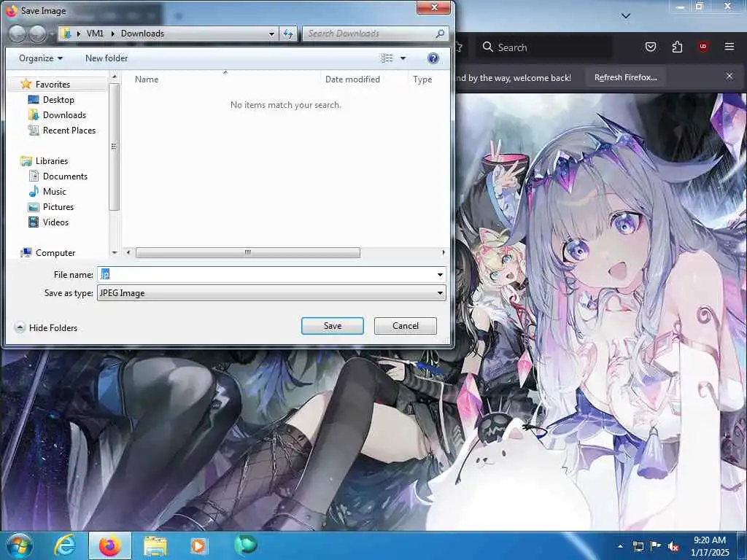Close the Save Image dialog
The width and height of the screenshot is (747, 560).
click(x=434, y=7)
